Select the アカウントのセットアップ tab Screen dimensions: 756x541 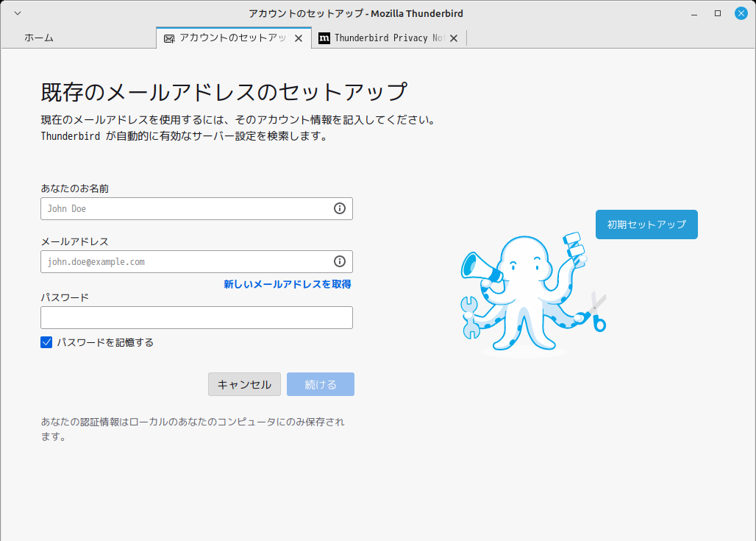point(234,38)
